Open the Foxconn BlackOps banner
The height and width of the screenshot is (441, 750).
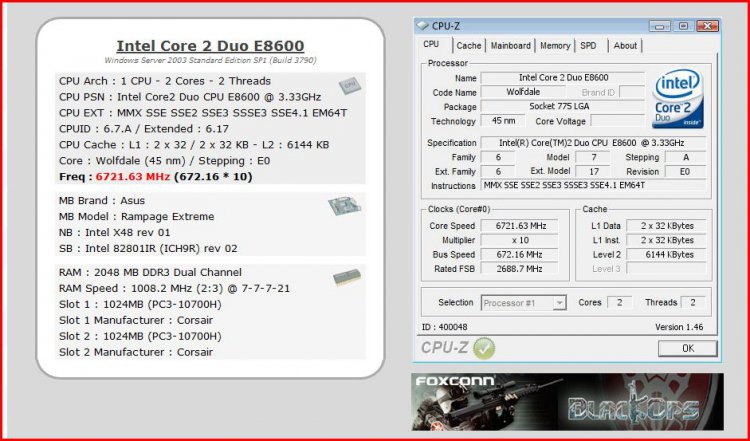[x=567, y=402]
